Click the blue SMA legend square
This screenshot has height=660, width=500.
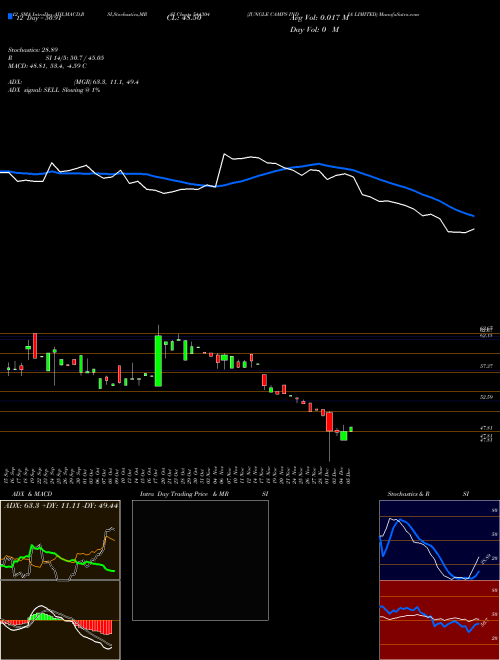coord(10,17)
